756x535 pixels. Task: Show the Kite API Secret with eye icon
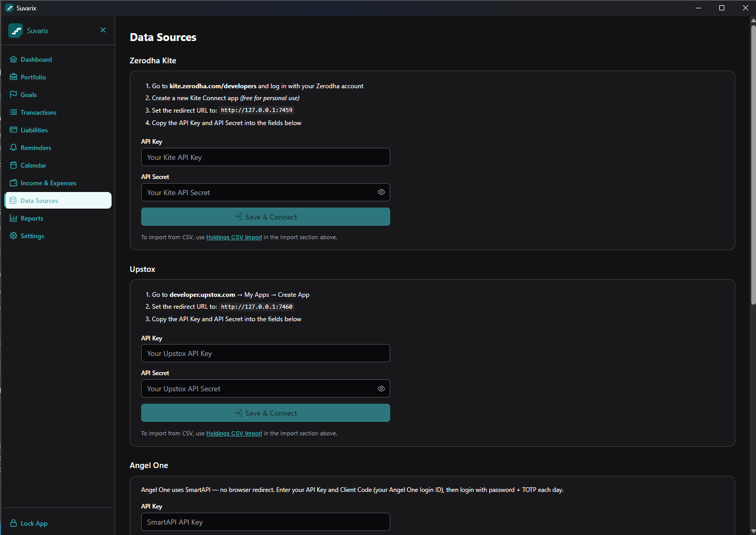[x=381, y=192]
